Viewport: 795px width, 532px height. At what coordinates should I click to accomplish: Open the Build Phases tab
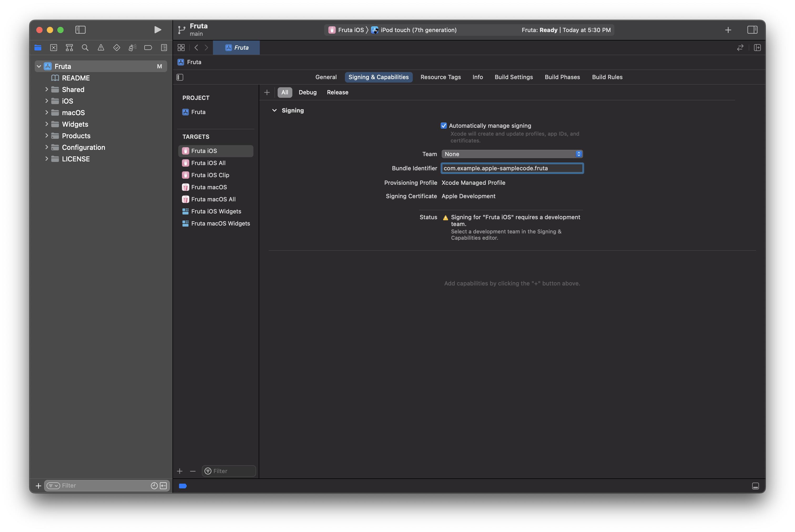tap(562, 77)
